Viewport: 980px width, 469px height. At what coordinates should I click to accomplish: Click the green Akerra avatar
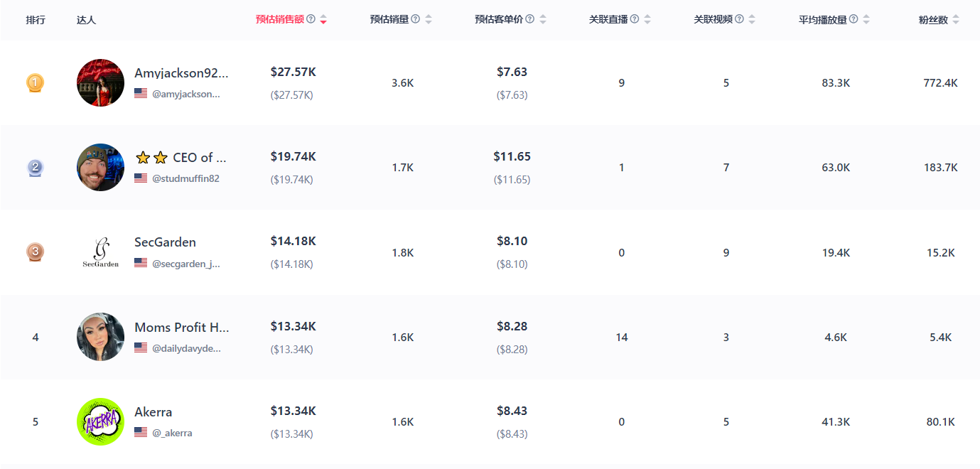click(100, 422)
